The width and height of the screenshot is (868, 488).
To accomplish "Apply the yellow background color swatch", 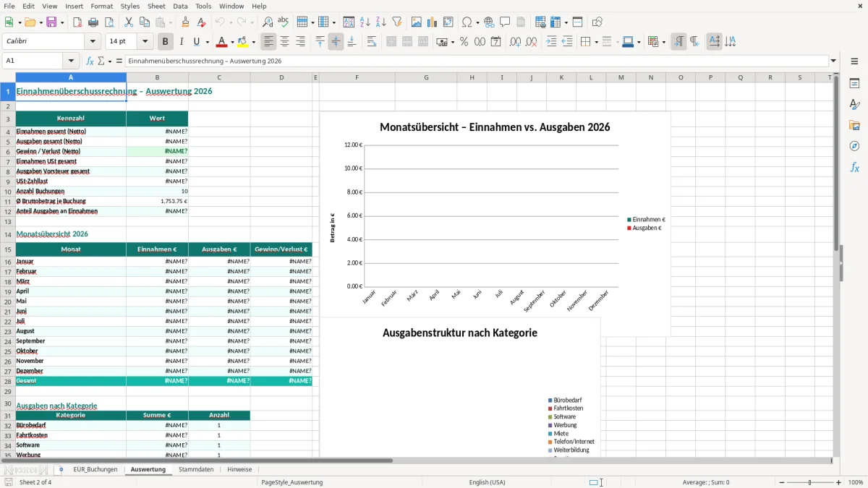I will 243,42.
